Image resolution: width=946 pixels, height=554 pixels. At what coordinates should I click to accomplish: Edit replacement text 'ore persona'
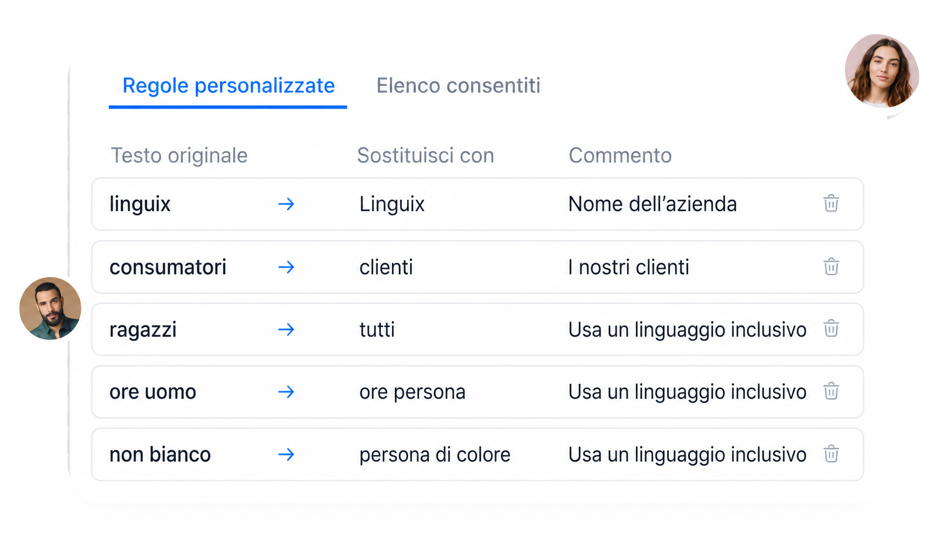(x=412, y=392)
